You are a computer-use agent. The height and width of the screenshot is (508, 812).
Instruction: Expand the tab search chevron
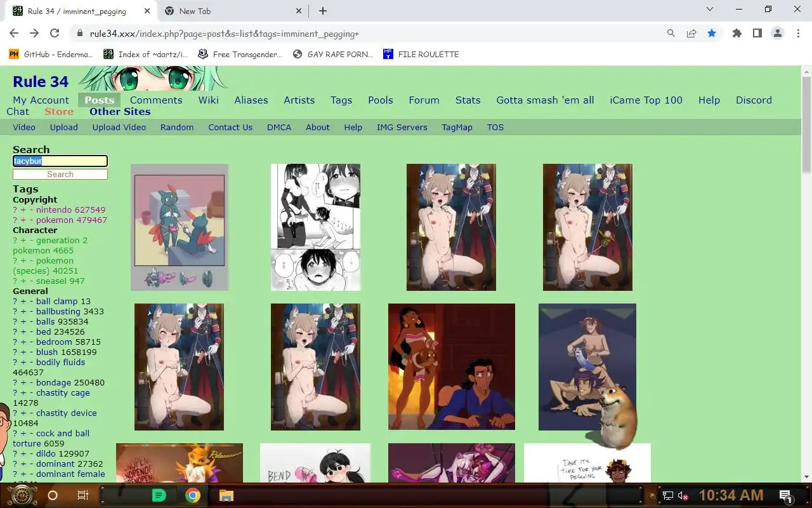click(x=710, y=9)
